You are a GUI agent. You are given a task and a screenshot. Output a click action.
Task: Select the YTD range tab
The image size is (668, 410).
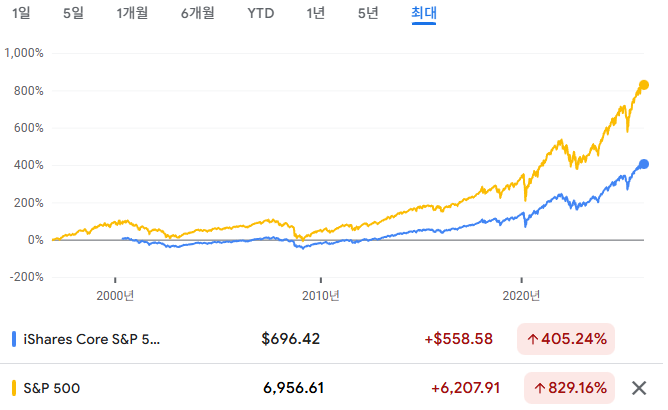(261, 14)
